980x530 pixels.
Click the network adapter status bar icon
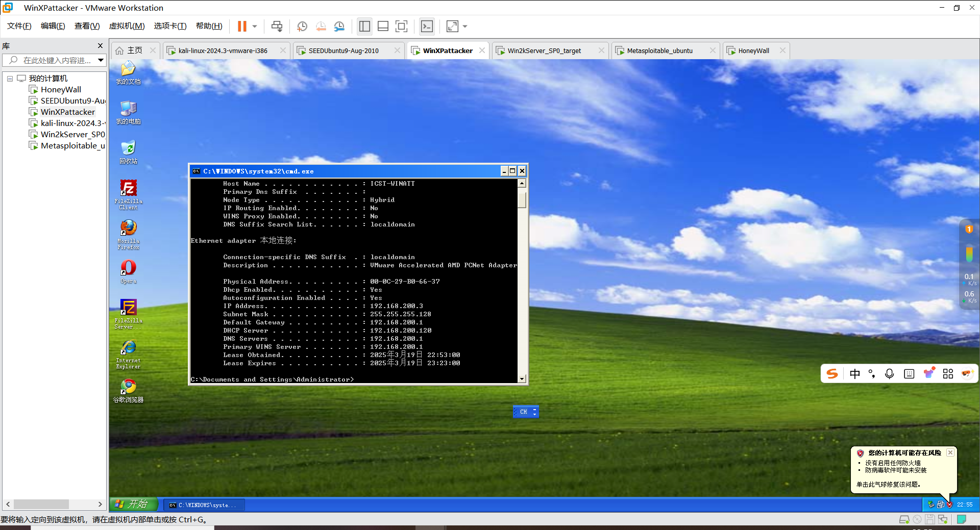click(943, 520)
